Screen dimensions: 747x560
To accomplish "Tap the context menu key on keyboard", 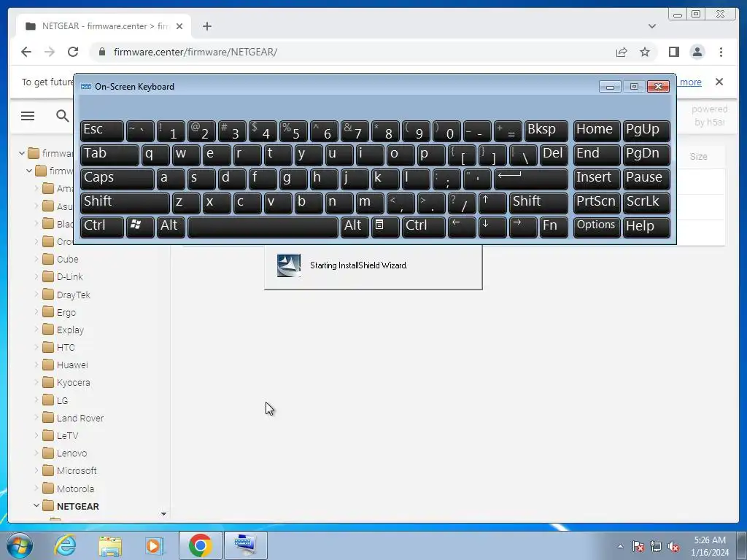I will [385, 227].
